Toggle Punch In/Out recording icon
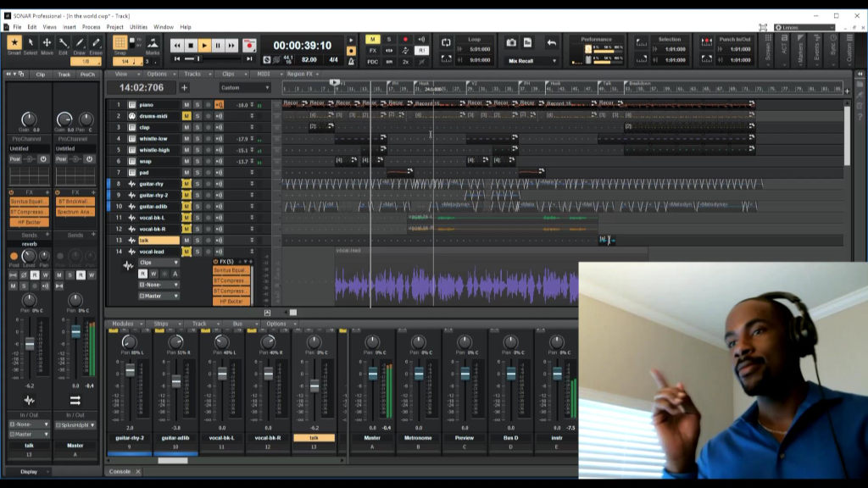Viewport: 868px width, 488px height. click(x=707, y=42)
